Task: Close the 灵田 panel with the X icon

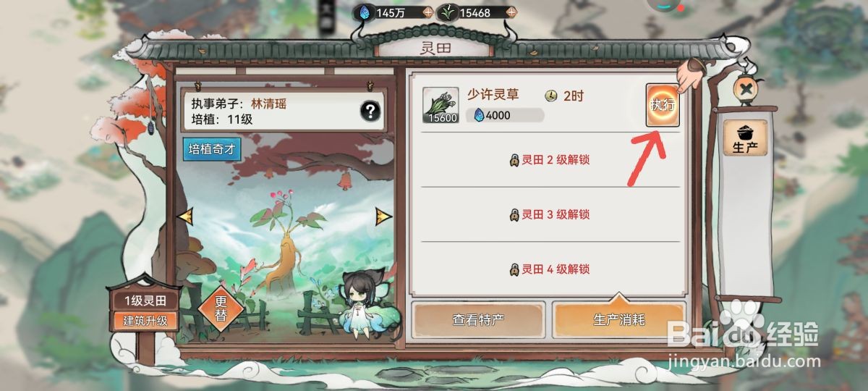Action: coord(745,90)
